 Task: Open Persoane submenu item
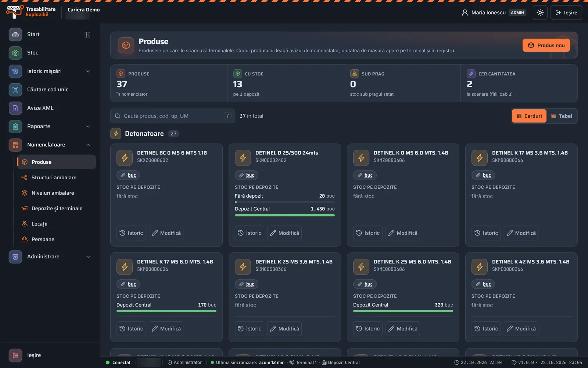point(57,239)
